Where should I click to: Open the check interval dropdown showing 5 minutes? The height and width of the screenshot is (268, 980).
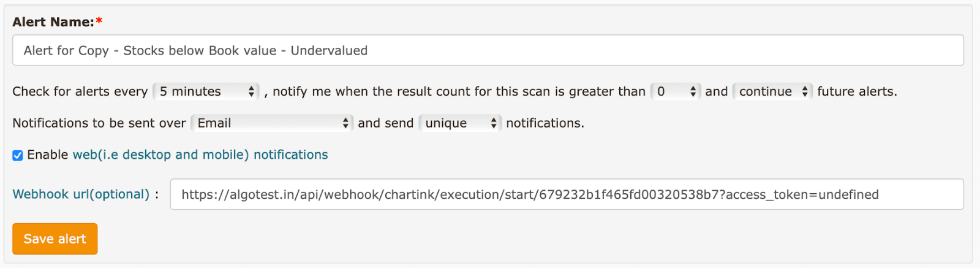click(199, 91)
